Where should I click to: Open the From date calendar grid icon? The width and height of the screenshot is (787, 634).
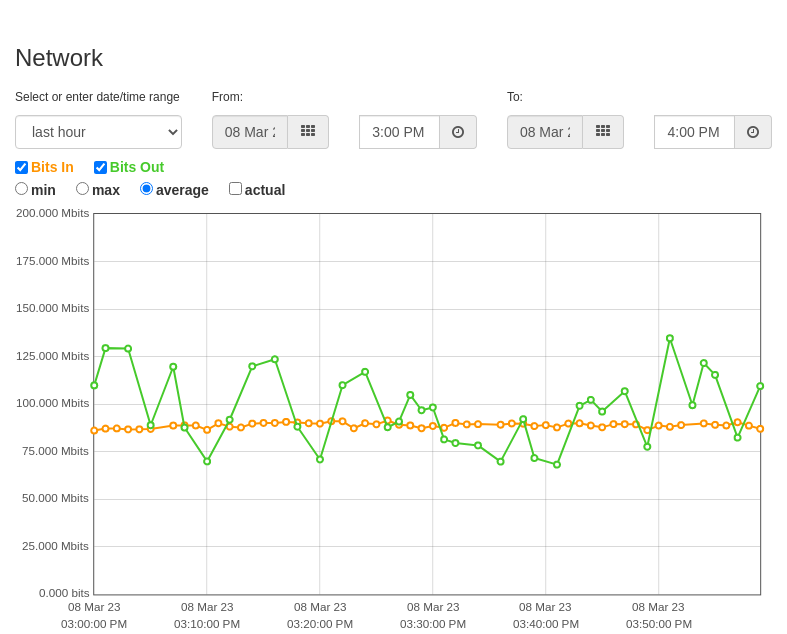click(x=308, y=132)
